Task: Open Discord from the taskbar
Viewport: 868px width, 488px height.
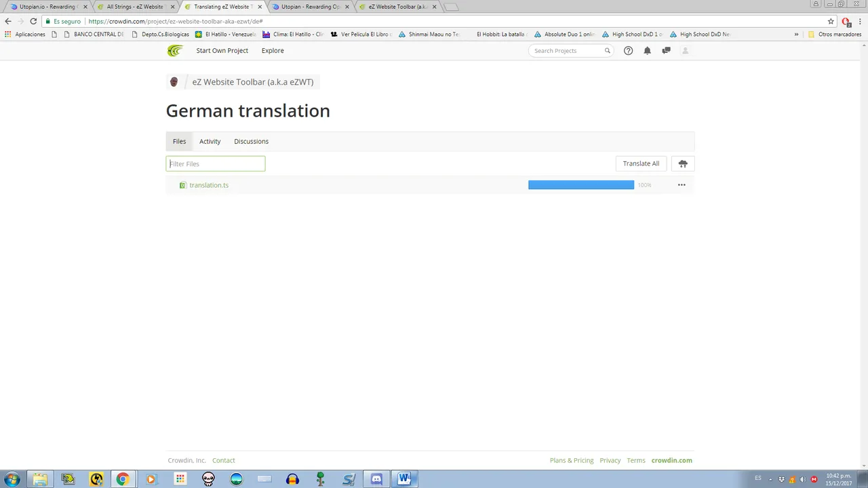Action: 376,479
